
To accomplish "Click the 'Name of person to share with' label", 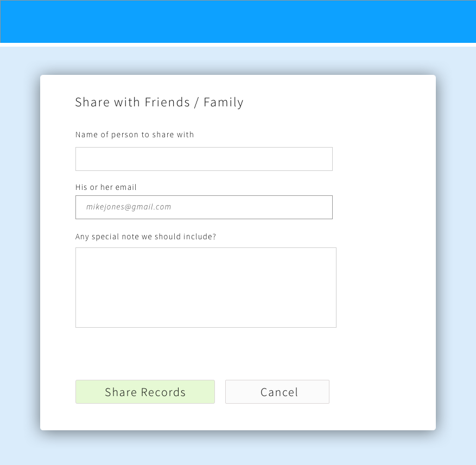I will [x=135, y=135].
